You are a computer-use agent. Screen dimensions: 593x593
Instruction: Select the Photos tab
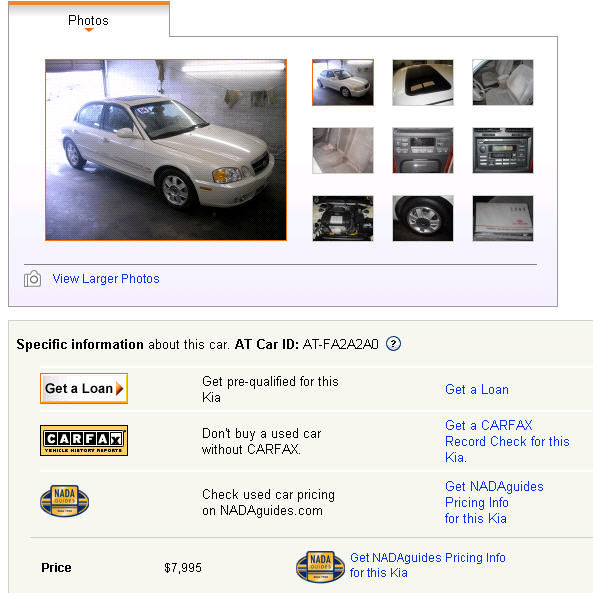[x=88, y=20]
